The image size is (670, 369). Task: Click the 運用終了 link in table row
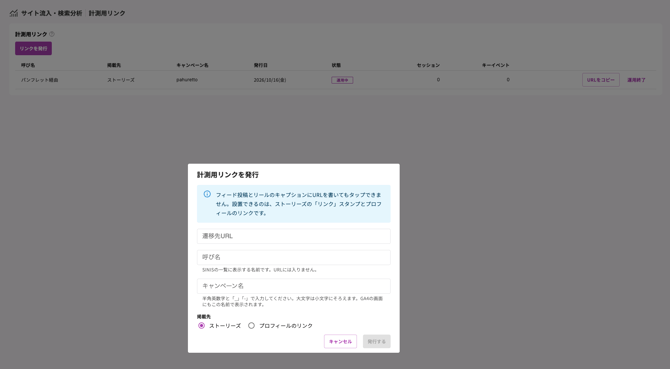tap(636, 80)
